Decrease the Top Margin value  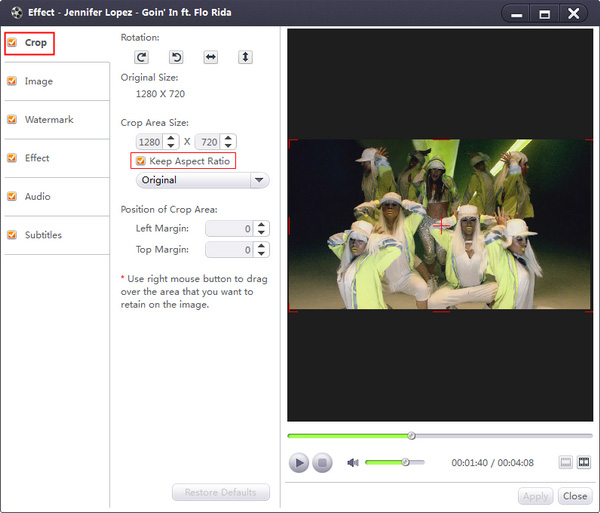[x=262, y=254]
